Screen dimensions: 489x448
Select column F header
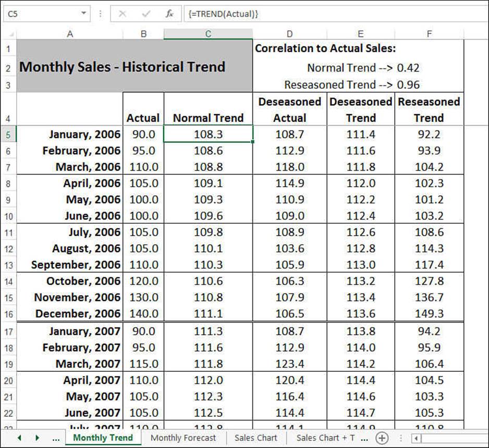click(x=429, y=34)
